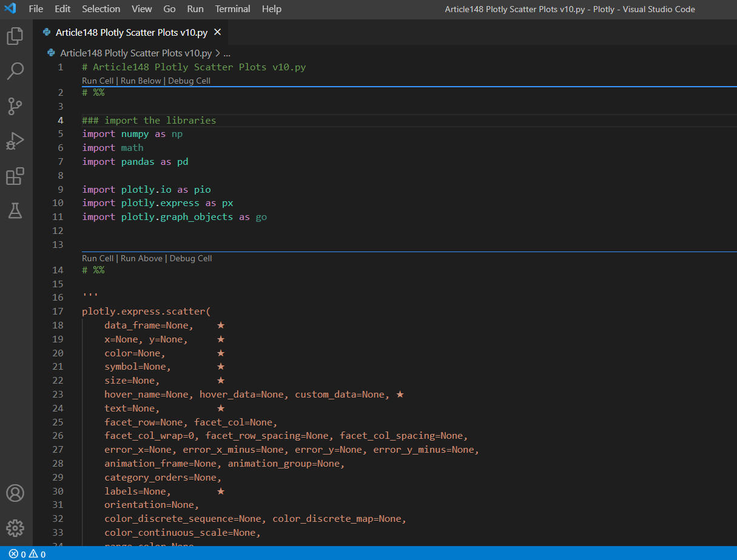
Task: Open the errors and warnings status indicator
Action: (x=27, y=554)
